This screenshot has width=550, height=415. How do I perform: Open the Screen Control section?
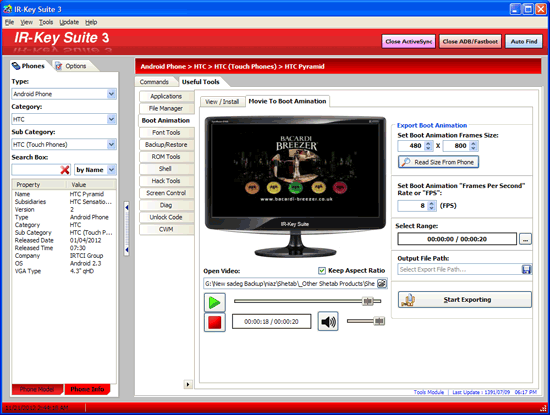point(166,193)
